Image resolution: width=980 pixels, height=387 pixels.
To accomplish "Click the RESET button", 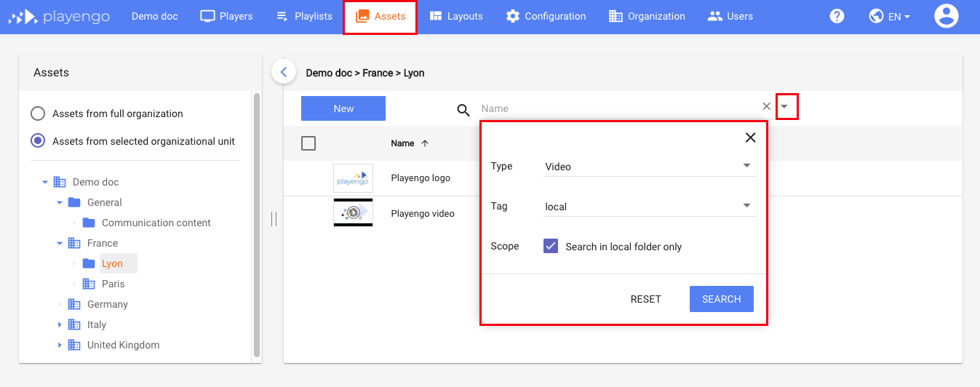I will click(x=646, y=299).
